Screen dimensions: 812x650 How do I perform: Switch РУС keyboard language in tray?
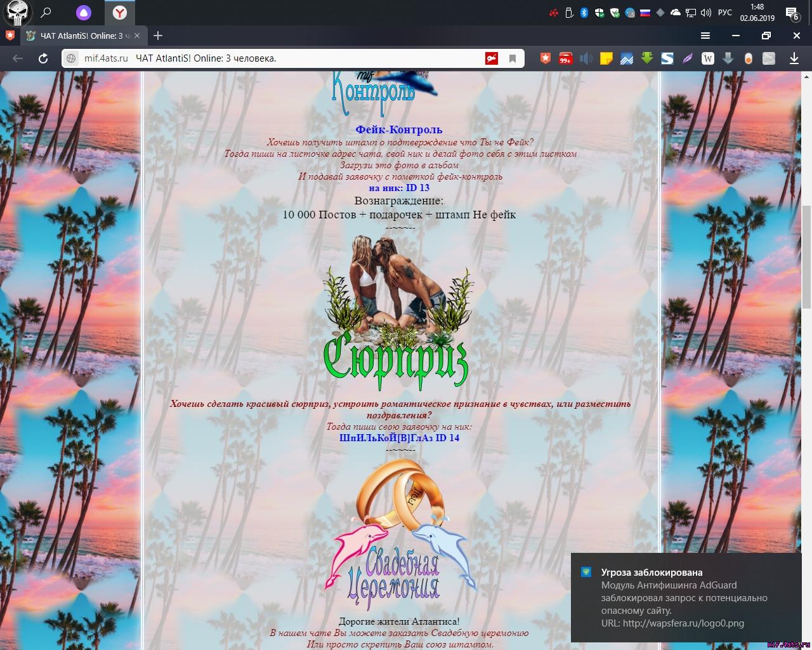[724, 13]
